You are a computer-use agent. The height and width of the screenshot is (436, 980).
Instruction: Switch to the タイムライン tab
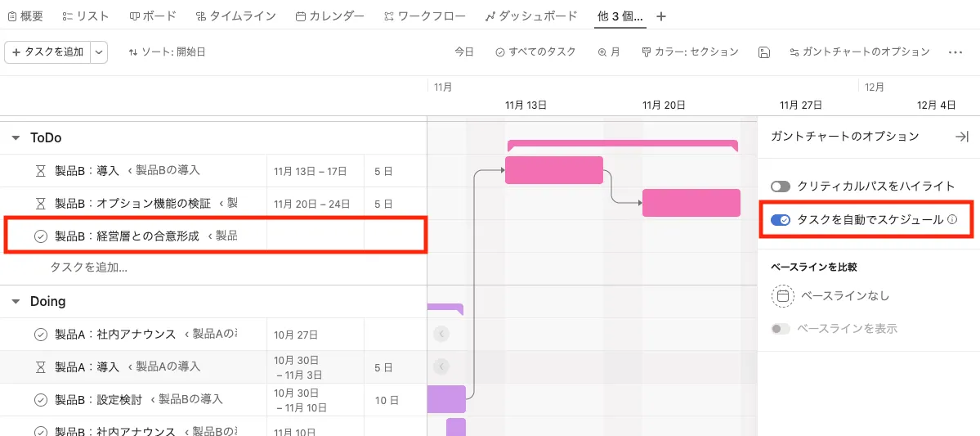pos(236,16)
